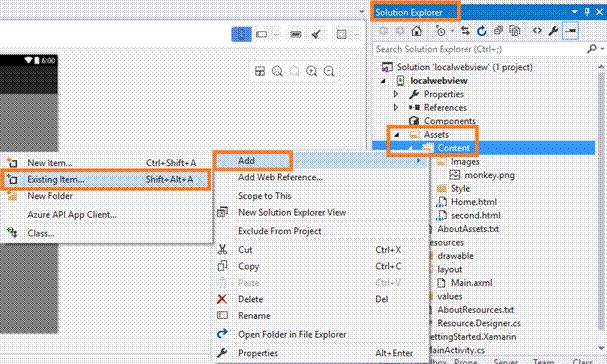This screenshot has width=607, height=364.
Task: Select the AboutAssets.txt file
Action: tap(468, 229)
